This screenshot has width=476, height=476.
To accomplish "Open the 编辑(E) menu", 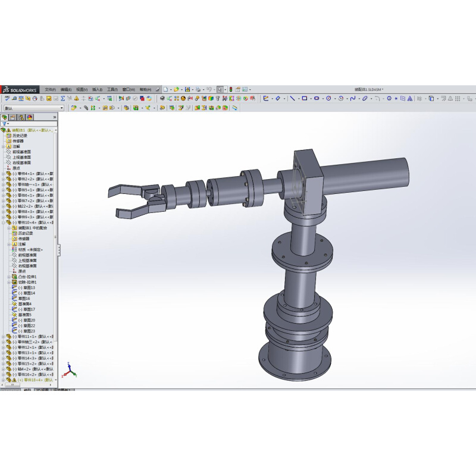I will [x=66, y=90].
